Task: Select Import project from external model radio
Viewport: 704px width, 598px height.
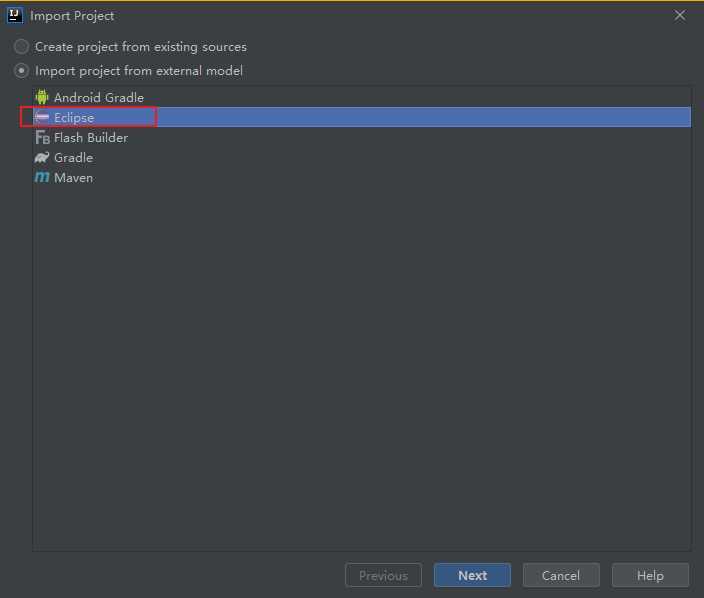Action: 22,71
